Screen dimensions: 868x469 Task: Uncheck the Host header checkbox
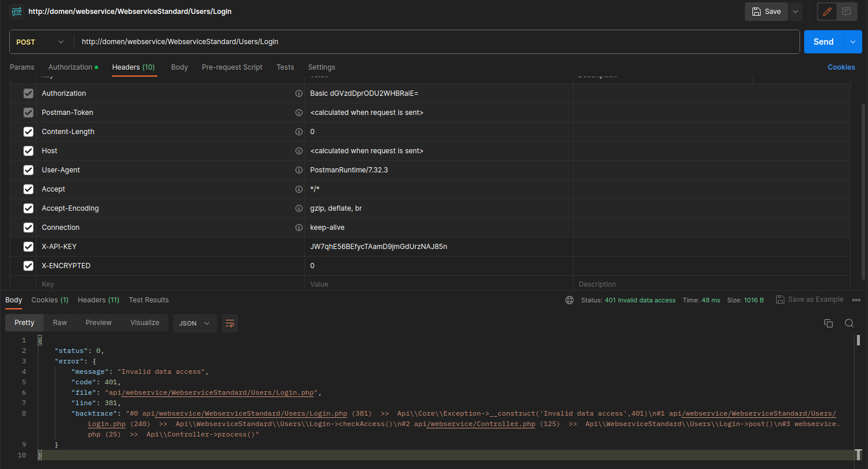pos(28,150)
